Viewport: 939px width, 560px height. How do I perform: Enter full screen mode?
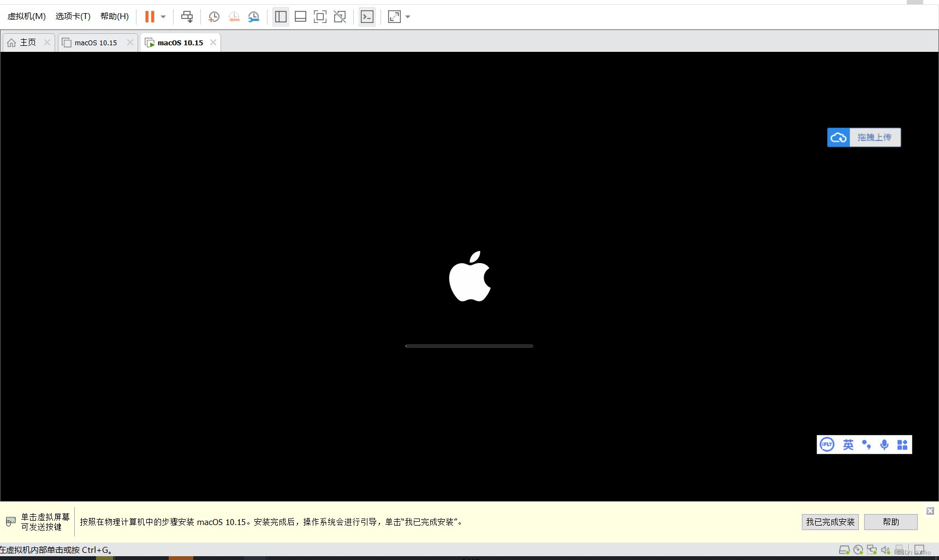(x=320, y=17)
